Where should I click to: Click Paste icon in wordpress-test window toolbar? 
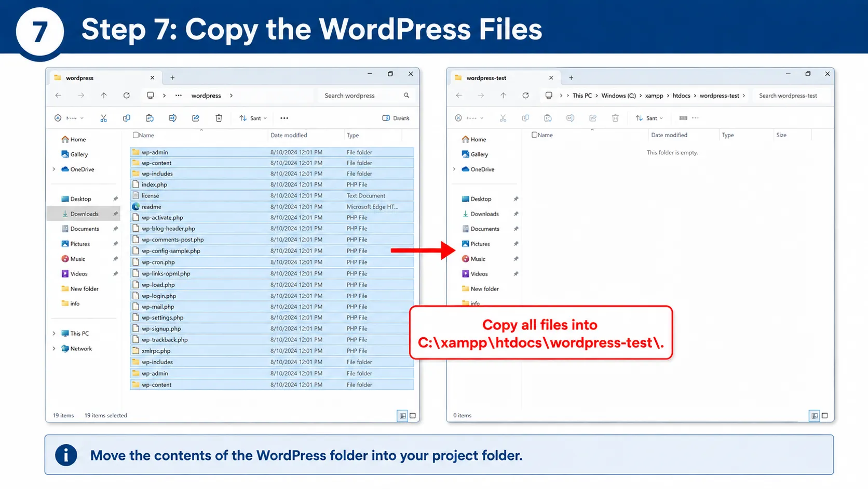point(548,118)
